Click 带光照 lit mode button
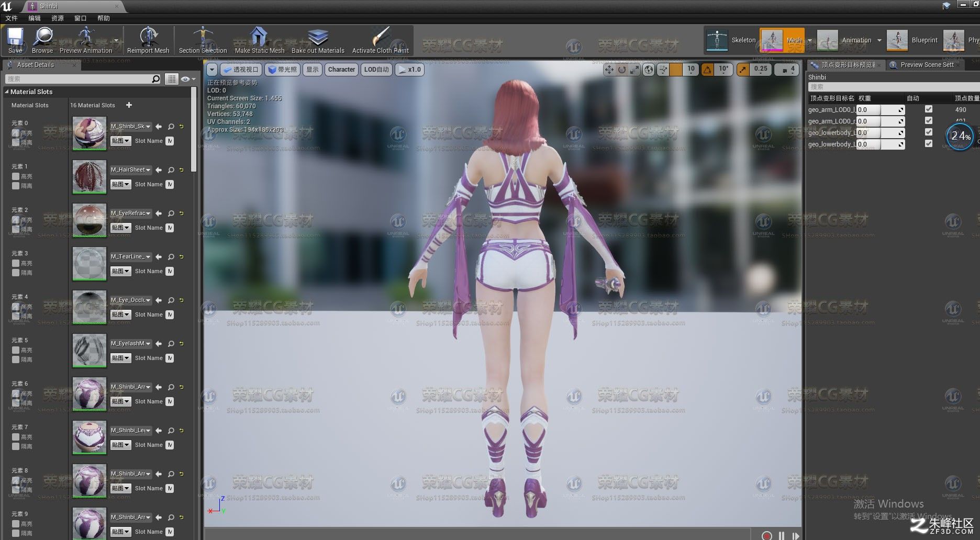The width and height of the screenshot is (980, 540). click(x=283, y=70)
